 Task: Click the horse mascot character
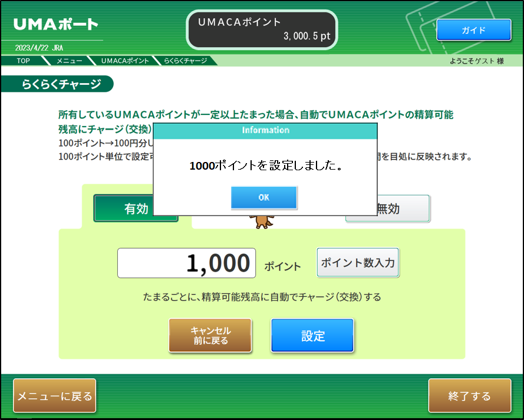coord(261,221)
